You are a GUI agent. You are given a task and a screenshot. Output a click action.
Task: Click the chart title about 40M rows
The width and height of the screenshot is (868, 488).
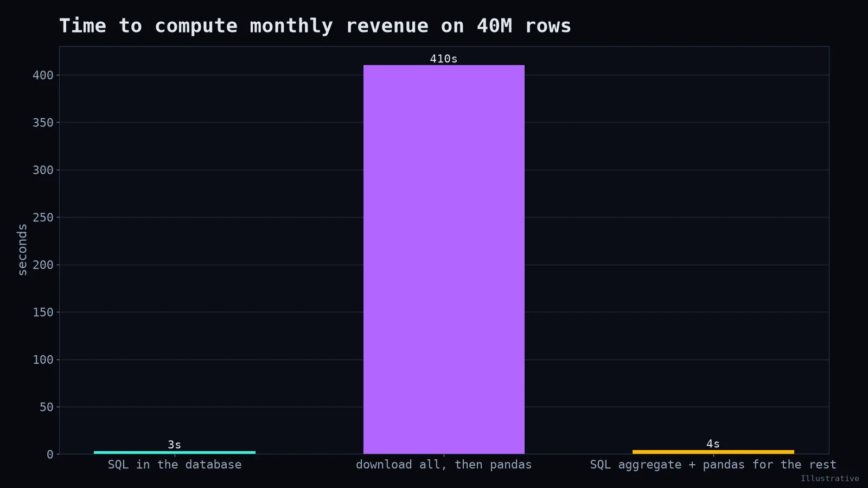315,26
